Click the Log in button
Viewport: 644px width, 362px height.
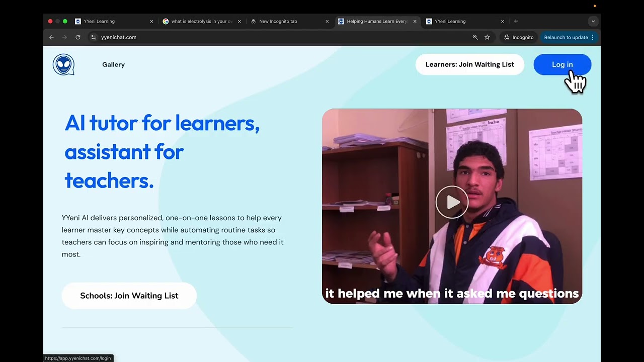pos(562,64)
